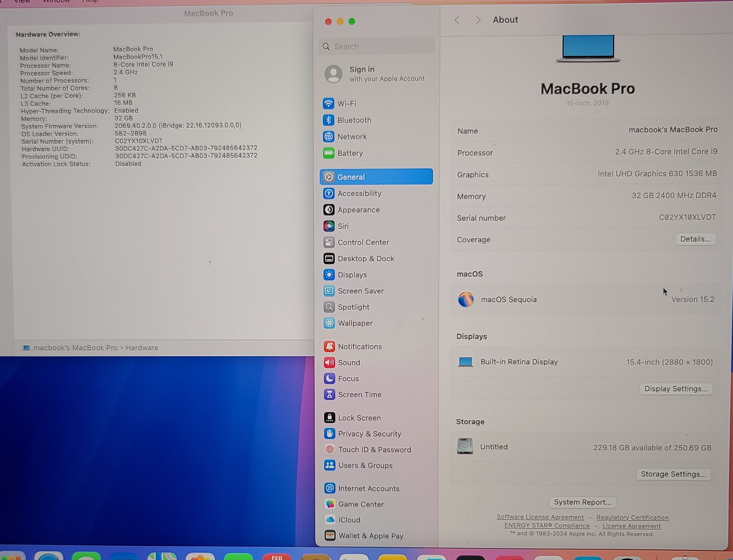Open the Display Settings button
The image size is (733, 560).
coord(675,389)
